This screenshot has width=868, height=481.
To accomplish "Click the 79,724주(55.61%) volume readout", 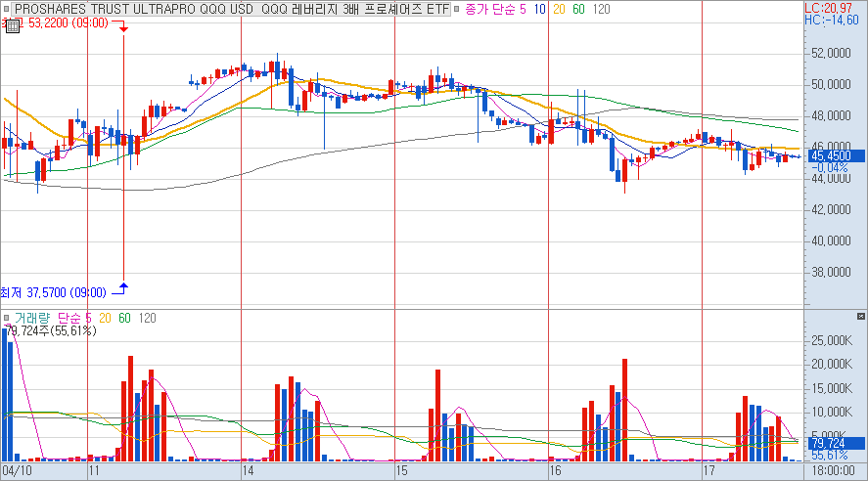I will coord(50,330).
